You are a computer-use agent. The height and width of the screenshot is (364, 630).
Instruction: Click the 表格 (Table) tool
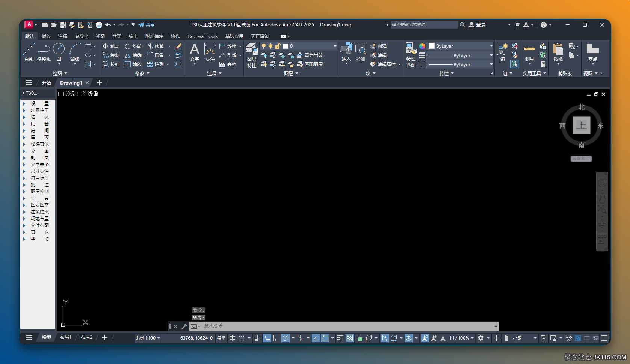[x=228, y=64]
